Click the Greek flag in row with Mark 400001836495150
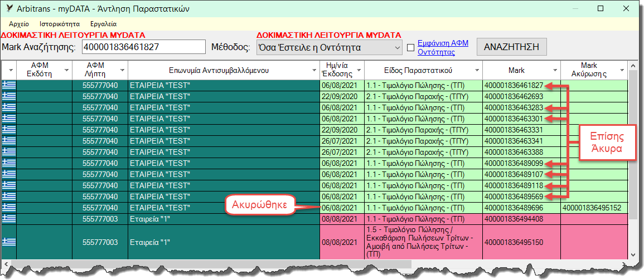This screenshot has height=280, width=644. (8, 242)
